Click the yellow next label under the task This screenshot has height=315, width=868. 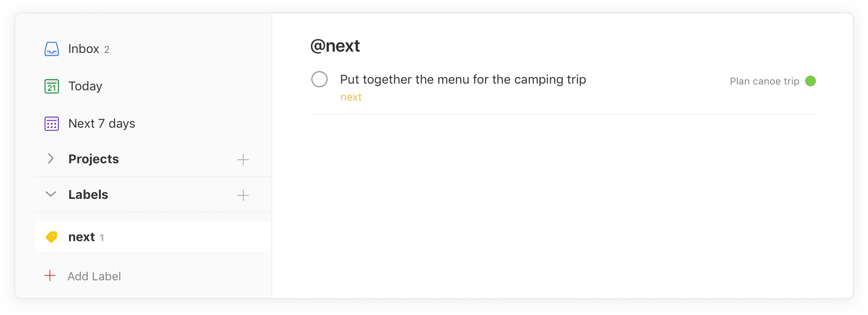[351, 97]
